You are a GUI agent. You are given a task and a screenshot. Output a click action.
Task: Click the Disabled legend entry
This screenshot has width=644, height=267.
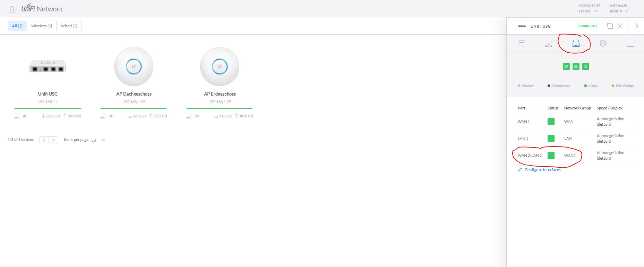click(x=526, y=86)
